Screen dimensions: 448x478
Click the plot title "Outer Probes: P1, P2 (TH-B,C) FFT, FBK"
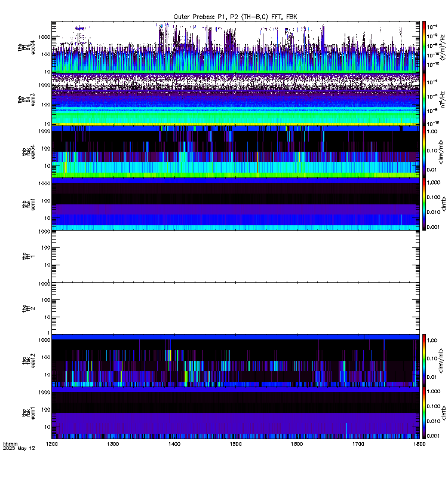tap(235, 17)
